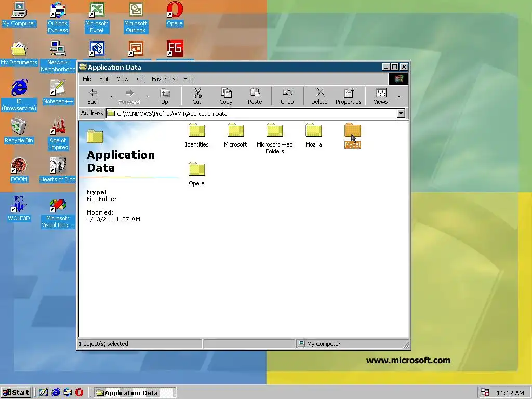Select Notepad++ desktop shortcut
532x399 pixels.
[58, 92]
